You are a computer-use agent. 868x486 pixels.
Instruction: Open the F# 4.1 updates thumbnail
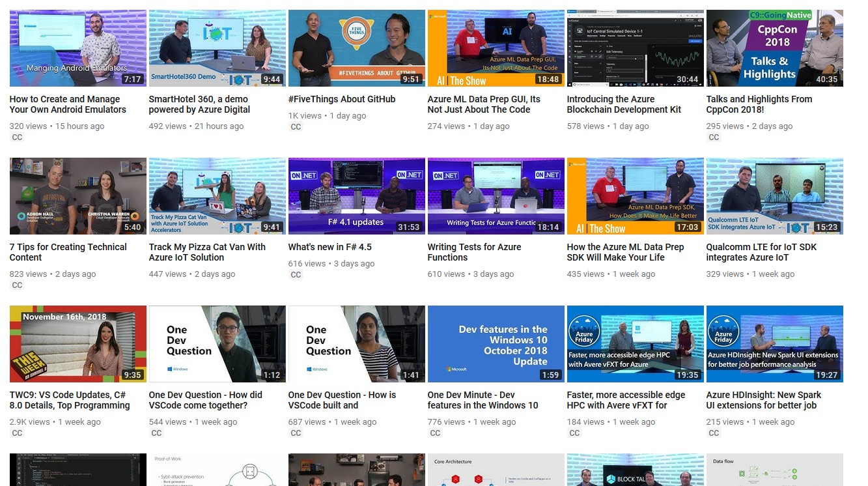pos(357,196)
